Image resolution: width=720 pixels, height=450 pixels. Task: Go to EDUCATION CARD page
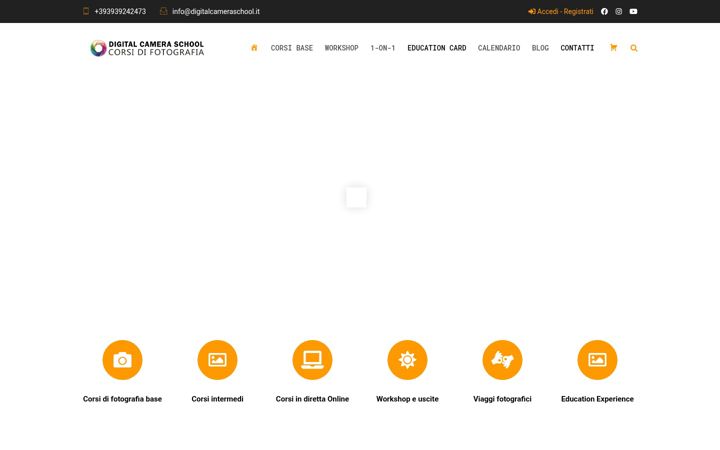point(437,48)
